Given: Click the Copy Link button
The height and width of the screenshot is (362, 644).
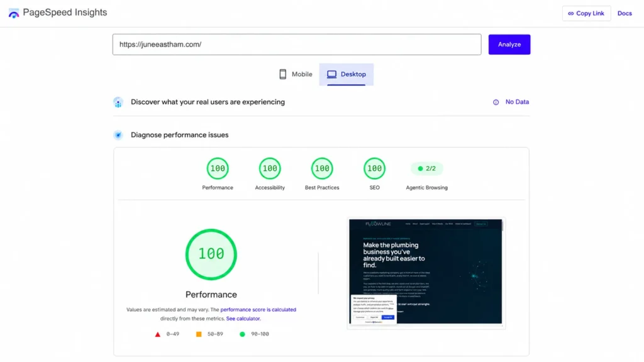Looking at the screenshot, I should 586,13.
